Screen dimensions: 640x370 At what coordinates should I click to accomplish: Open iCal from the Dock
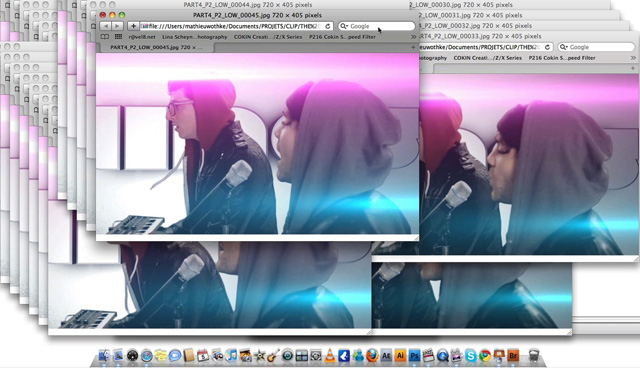click(203, 356)
